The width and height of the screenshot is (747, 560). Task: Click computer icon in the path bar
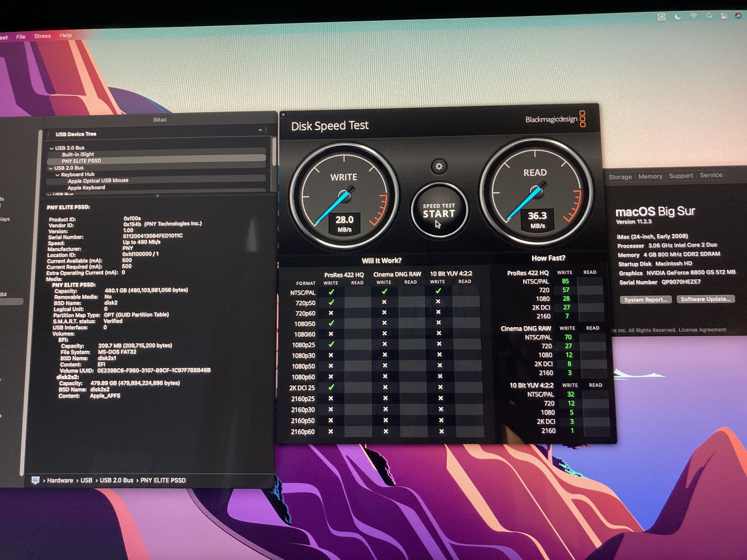(35, 480)
